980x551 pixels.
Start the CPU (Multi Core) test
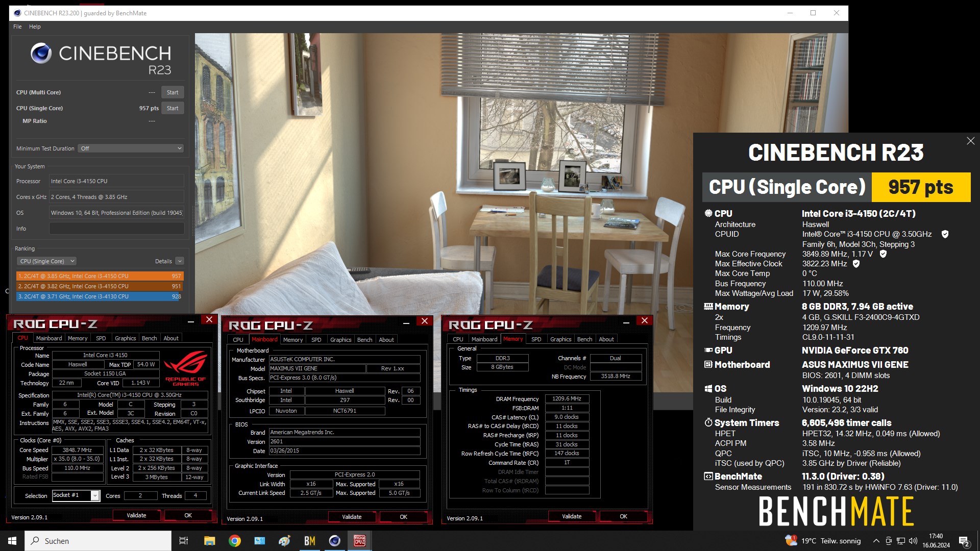(x=173, y=92)
